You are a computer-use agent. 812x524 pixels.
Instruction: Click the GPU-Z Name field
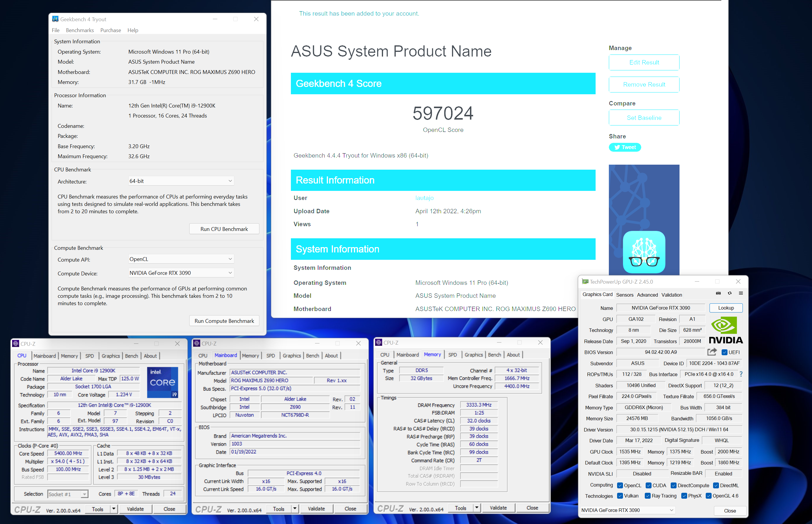[661, 308]
